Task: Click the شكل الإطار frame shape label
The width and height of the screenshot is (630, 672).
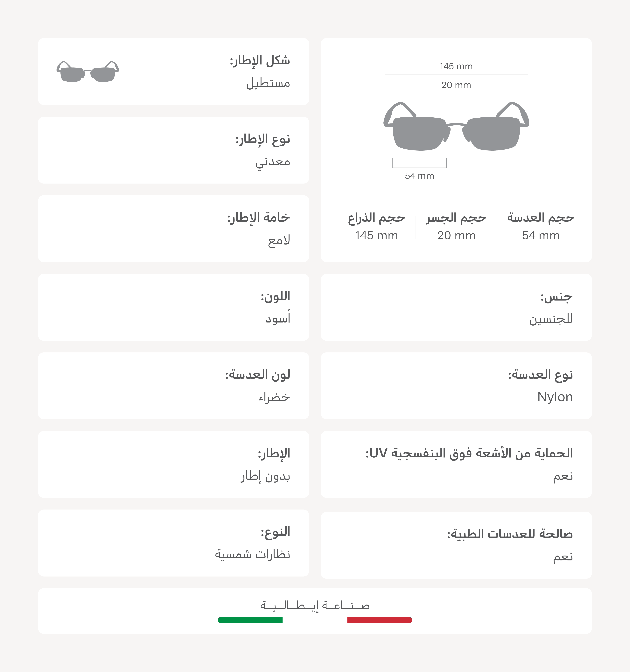Action: tap(260, 61)
